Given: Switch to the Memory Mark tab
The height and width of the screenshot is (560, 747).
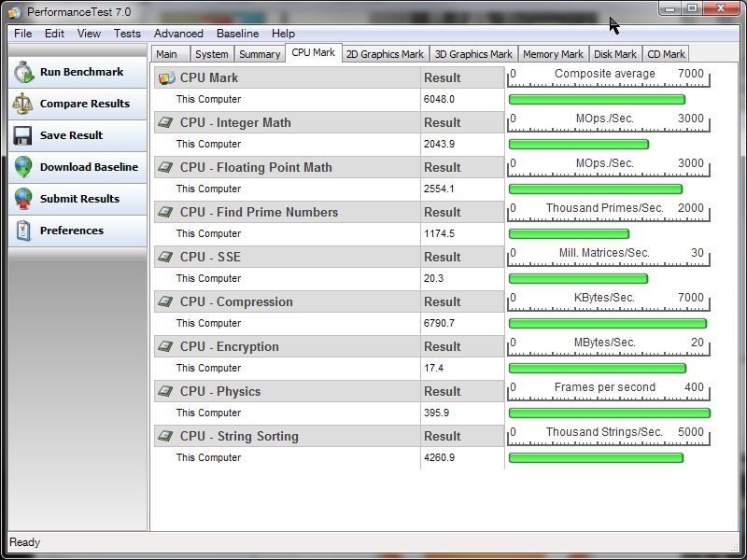Looking at the screenshot, I should coord(553,54).
